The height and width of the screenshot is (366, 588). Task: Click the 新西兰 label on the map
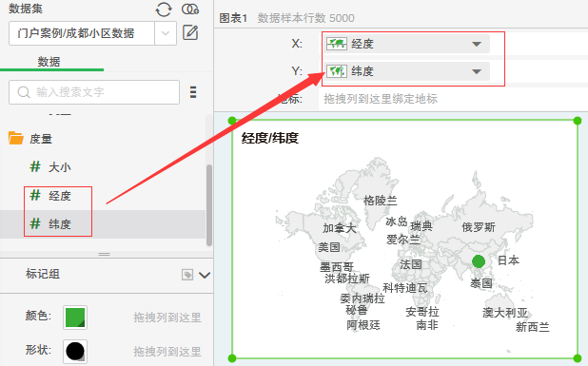point(533,327)
